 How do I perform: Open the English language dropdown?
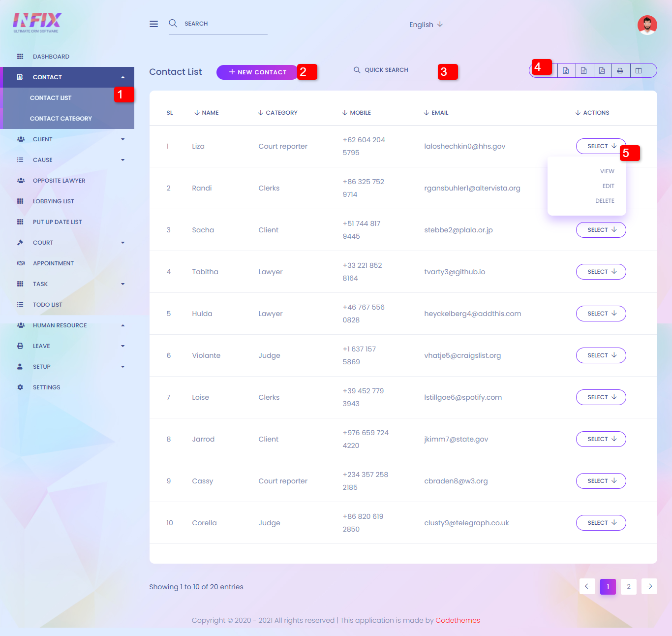pyautogui.click(x=426, y=25)
